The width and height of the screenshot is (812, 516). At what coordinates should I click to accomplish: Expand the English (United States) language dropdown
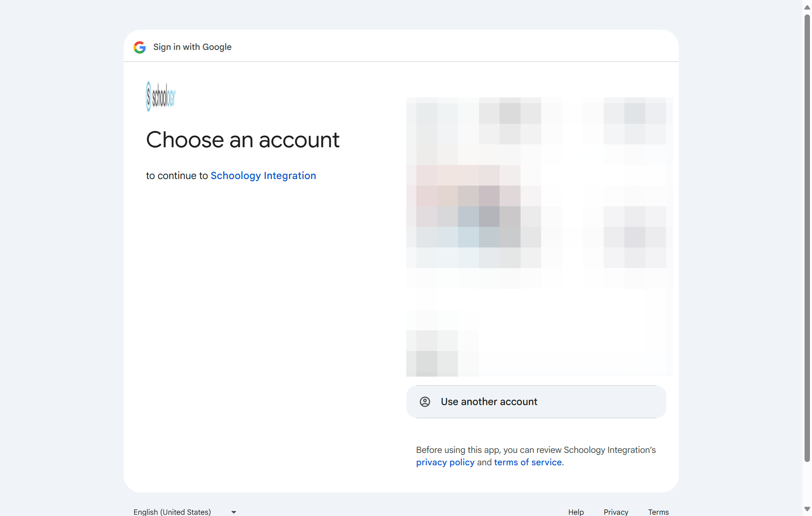click(x=185, y=512)
